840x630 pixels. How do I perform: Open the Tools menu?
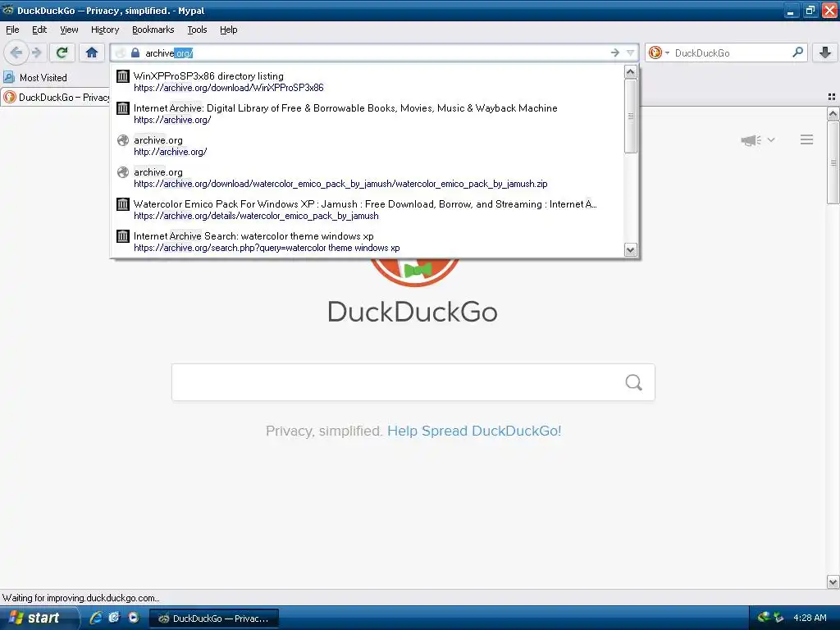click(x=197, y=30)
